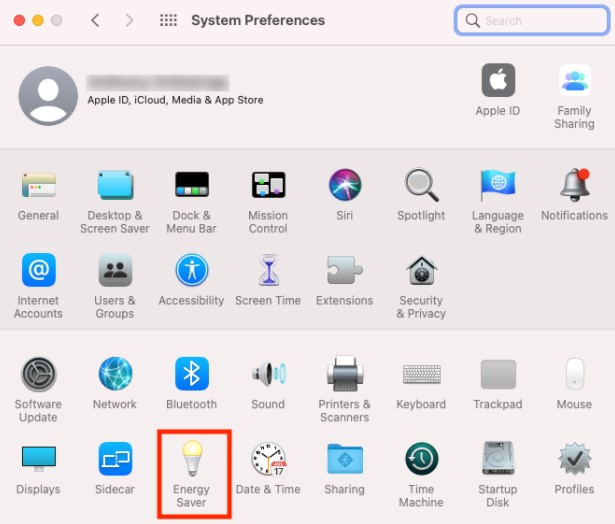Screen dimensions: 615x524
Task: Open Dock & Menu Bar settings
Action: point(192,185)
